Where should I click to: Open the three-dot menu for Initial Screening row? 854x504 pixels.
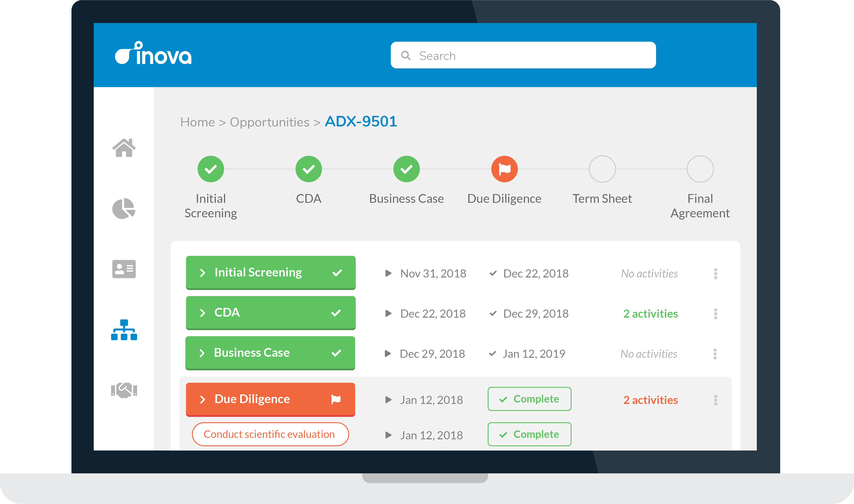pyautogui.click(x=715, y=273)
